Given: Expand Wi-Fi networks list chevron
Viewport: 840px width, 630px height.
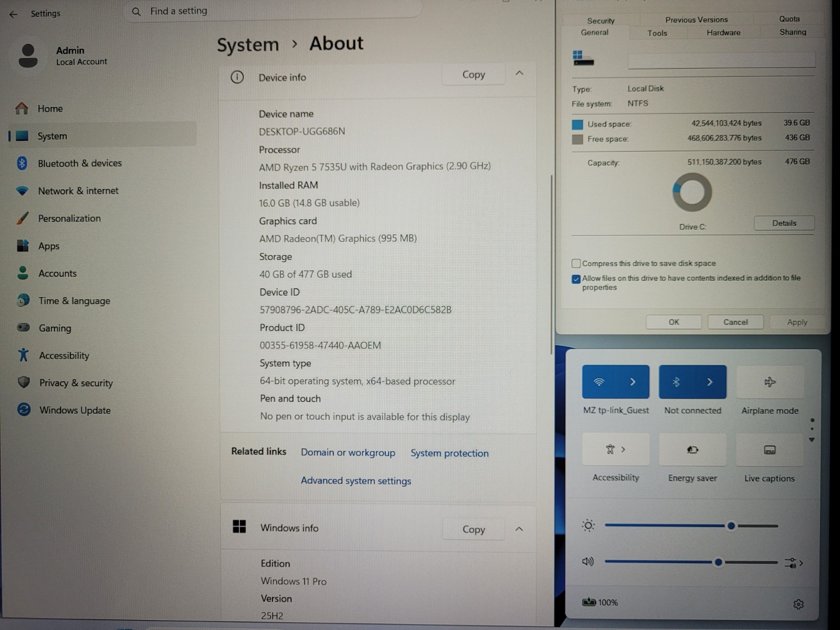Looking at the screenshot, I should (633, 382).
